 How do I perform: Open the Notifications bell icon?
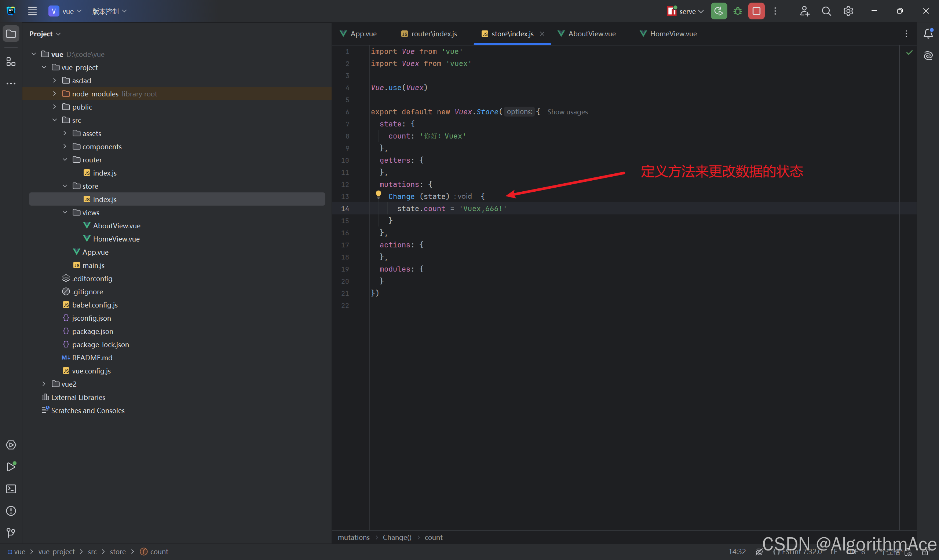[928, 34]
